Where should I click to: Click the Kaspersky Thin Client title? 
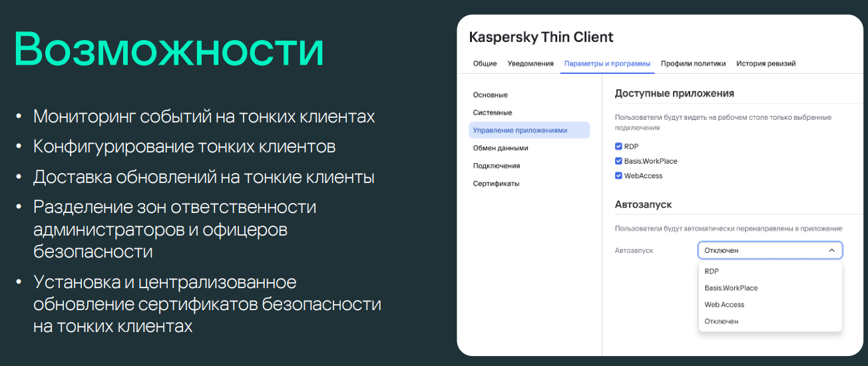(x=541, y=37)
